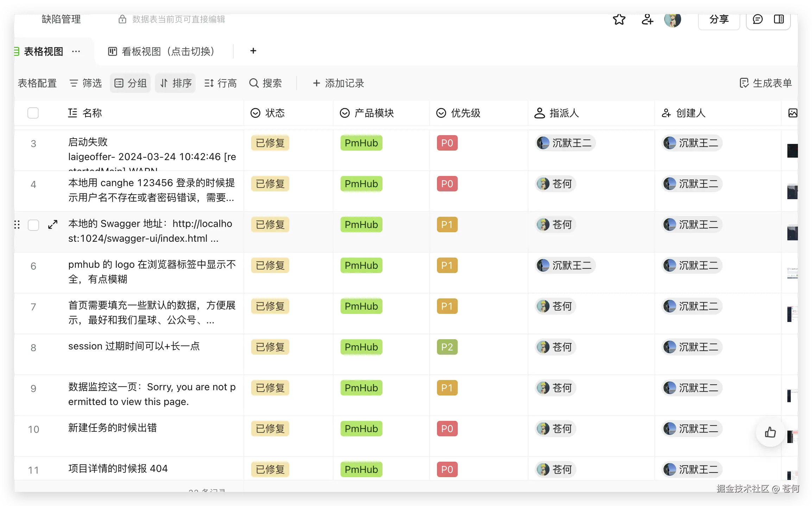This screenshot has height=506, width=812.
Task: Toggle the side panel layout icon
Action: [779, 19]
